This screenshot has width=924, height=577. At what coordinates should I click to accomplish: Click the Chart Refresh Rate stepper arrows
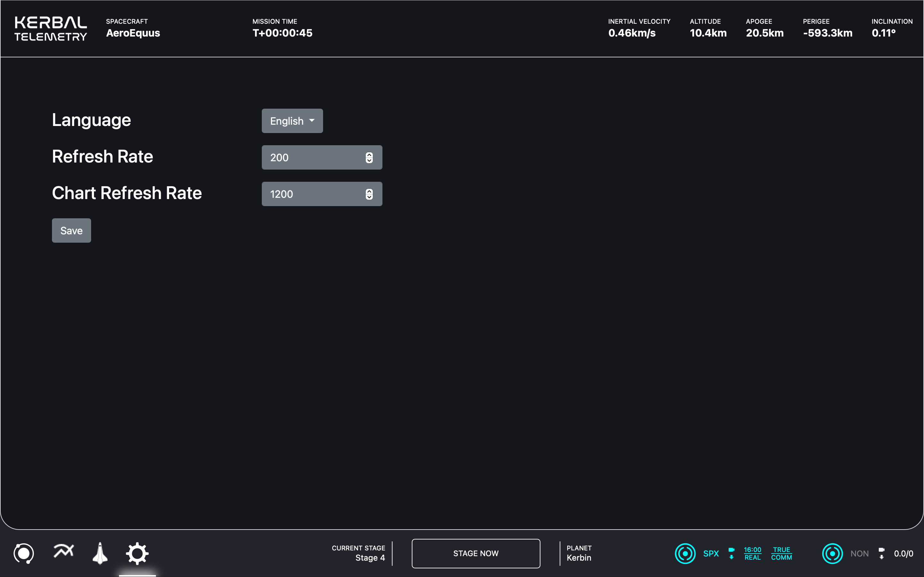pyautogui.click(x=369, y=194)
